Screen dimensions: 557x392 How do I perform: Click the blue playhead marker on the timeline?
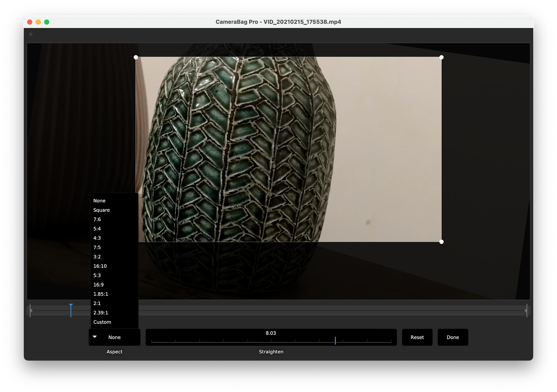(71, 311)
